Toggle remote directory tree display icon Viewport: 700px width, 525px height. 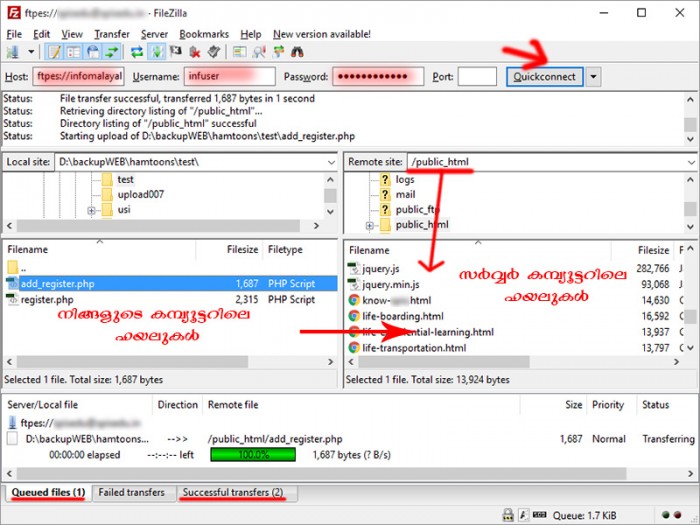pyautogui.click(x=92, y=52)
